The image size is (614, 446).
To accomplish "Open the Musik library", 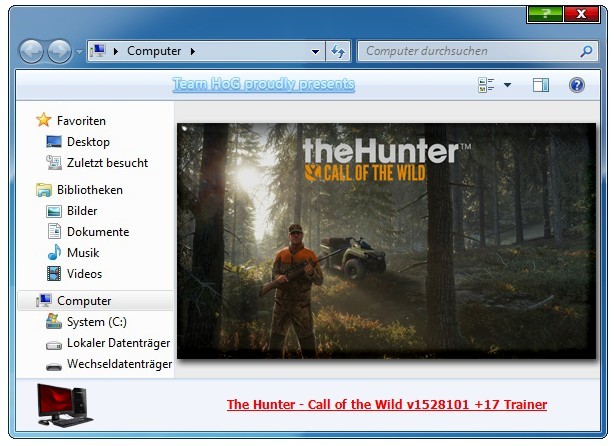I will (83, 253).
